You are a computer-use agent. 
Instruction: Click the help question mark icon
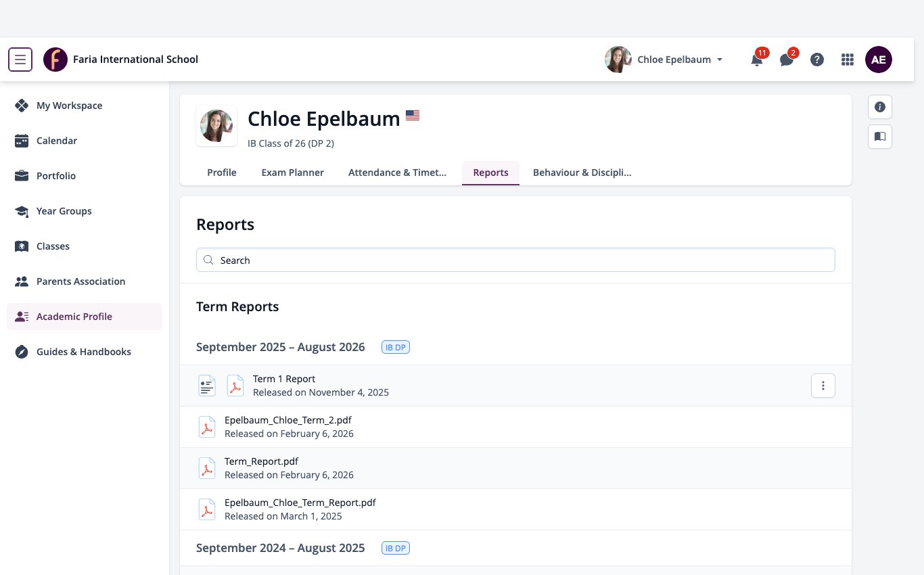click(x=817, y=60)
